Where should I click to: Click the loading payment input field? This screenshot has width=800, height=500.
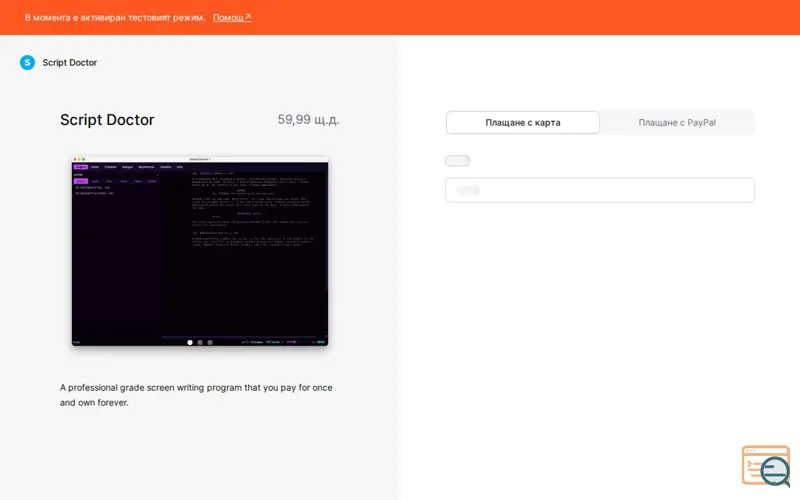599,190
